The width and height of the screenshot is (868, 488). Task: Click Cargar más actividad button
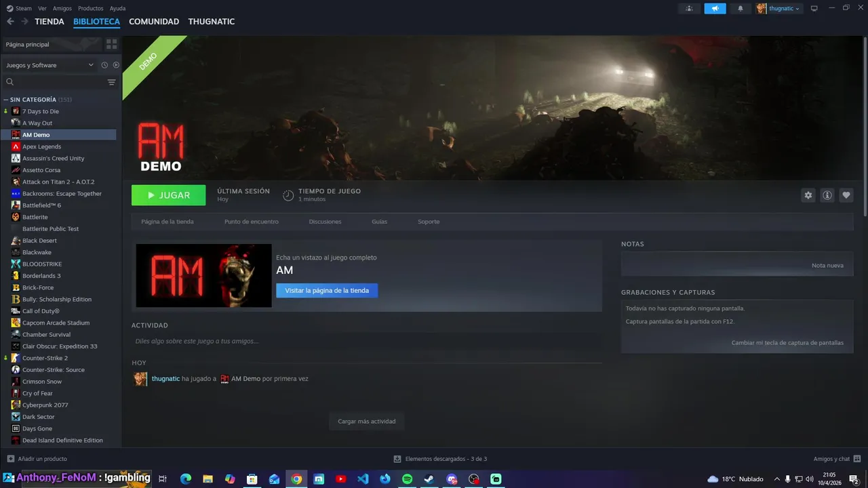(x=367, y=421)
